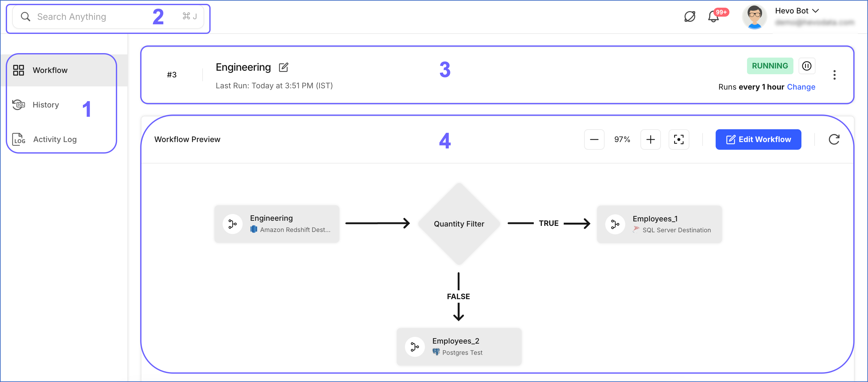View the Activity Log

54,139
